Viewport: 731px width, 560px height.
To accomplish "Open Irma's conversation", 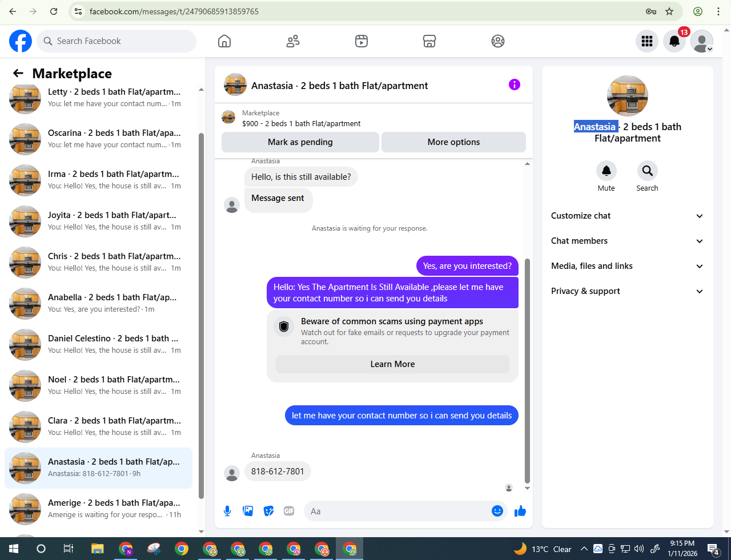I will click(98, 180).
